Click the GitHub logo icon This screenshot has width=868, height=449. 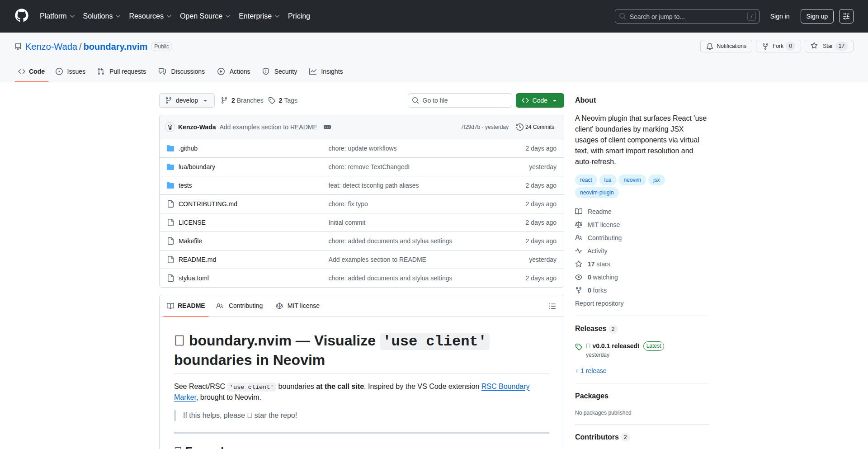(x=22, y=16)
